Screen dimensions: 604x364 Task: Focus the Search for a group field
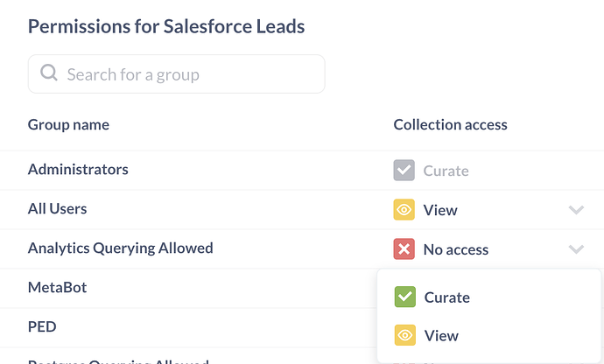click(177, 74)
